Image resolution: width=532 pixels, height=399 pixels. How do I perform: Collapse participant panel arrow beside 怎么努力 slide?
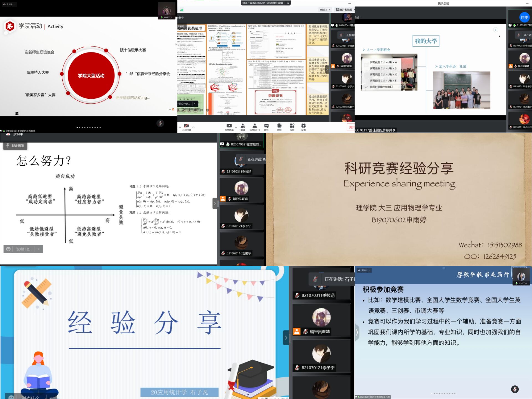tap(214, 203)
